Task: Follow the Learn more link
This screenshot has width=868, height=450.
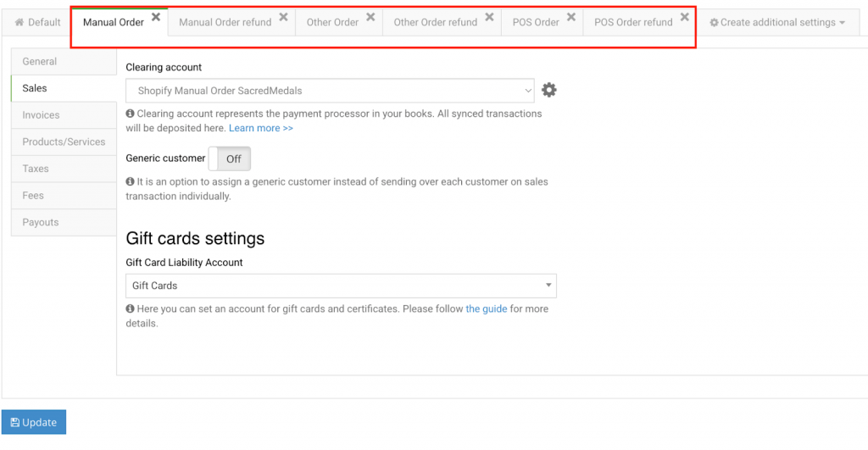Action: [260, 128]
